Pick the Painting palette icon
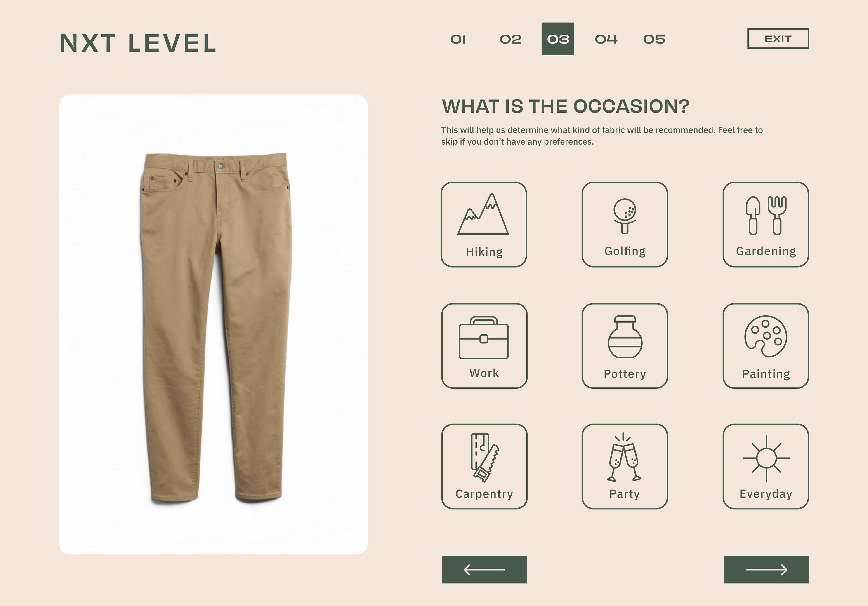This screenshot has width=868, height=606. pos(766,336)
